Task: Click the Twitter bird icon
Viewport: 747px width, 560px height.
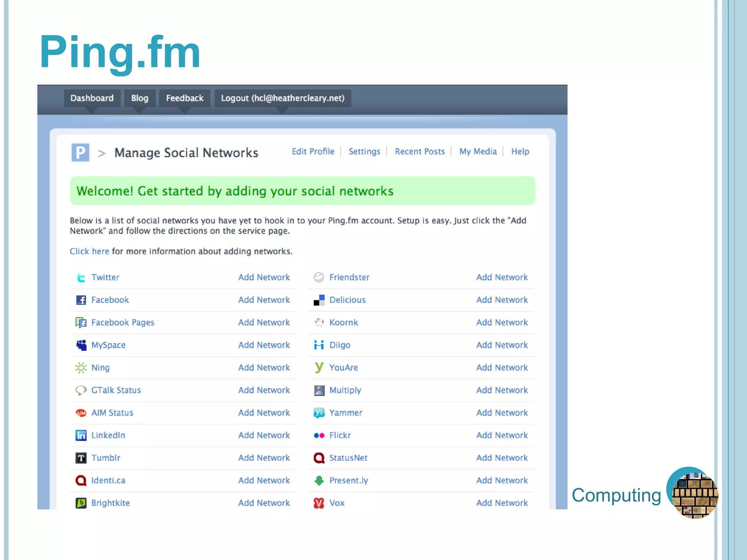Action: click(x=81, y=277)
